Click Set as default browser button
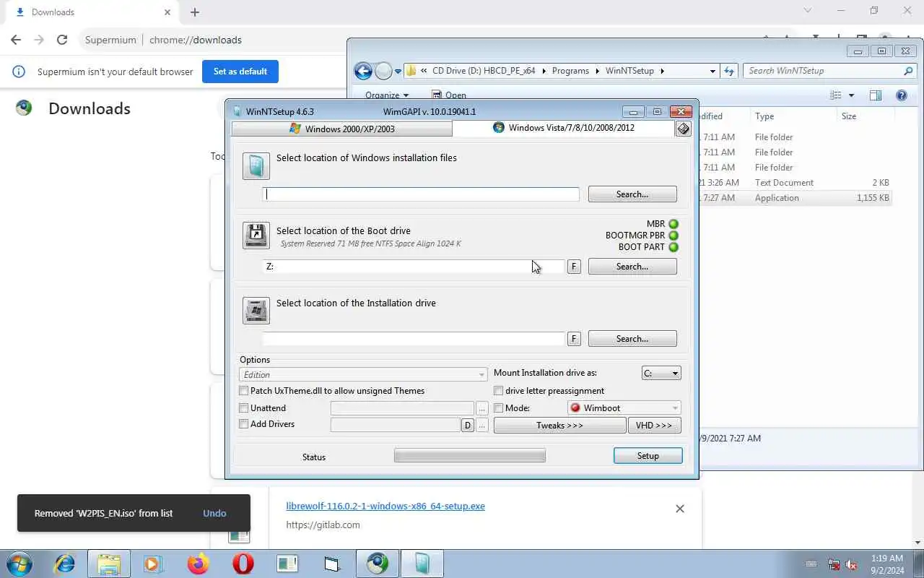Screen dimensions: 924x578 [240, 72]
